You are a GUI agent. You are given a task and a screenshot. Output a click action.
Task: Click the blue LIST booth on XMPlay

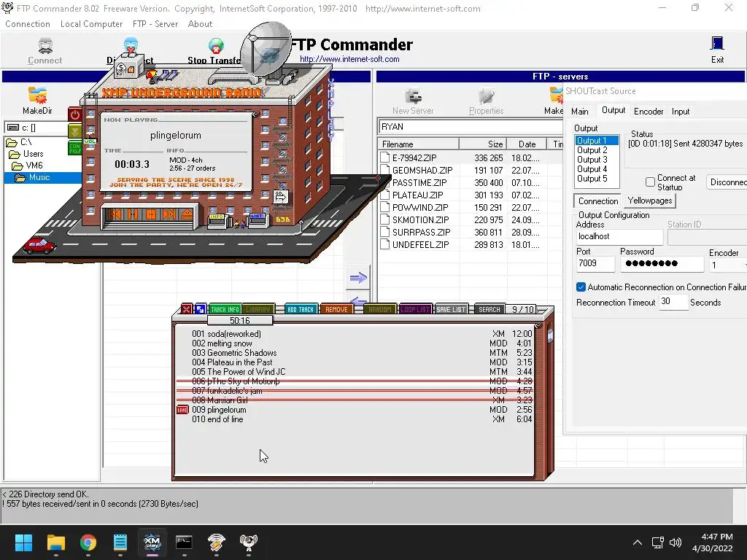point(258,221)
